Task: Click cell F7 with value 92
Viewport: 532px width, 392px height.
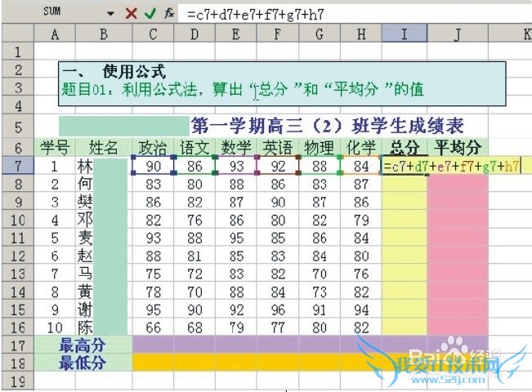Action: 278,166
